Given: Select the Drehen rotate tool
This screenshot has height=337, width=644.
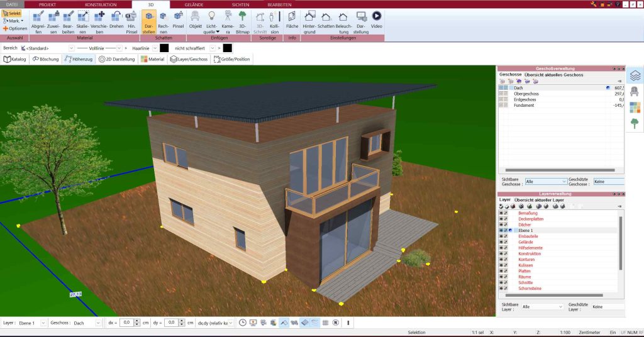Looking at the screenshot, I should (116, 22).
